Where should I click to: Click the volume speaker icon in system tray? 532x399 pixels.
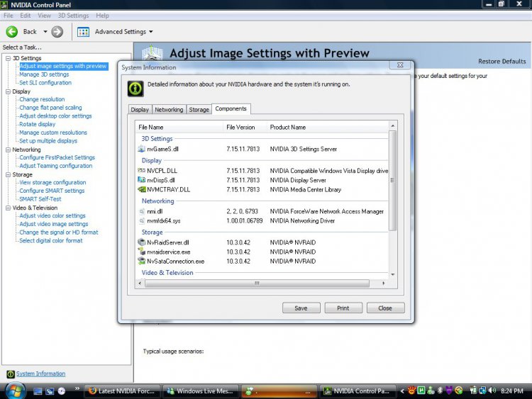[492, 390]
